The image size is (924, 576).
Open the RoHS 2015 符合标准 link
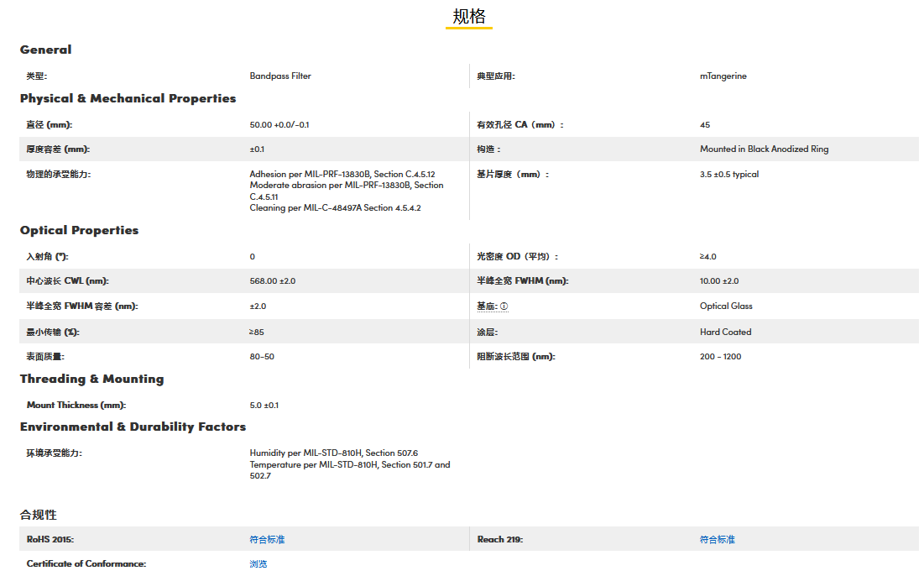point(267,539)
